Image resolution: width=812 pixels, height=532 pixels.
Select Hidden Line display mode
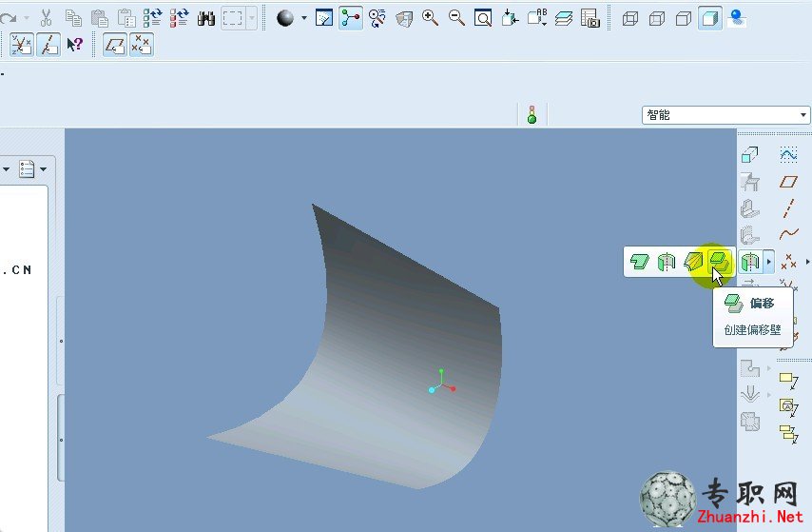pyautogui.click(x=657, y=19)
